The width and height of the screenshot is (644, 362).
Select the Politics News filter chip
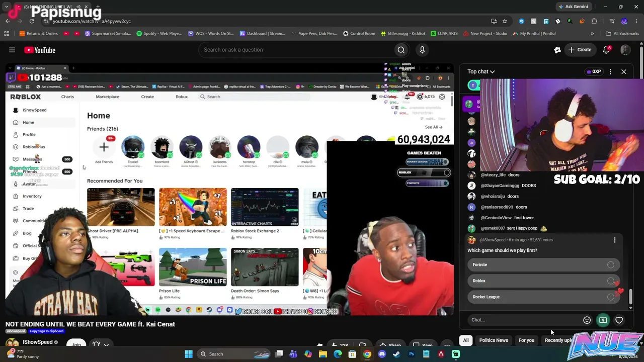tap(494, 340)
